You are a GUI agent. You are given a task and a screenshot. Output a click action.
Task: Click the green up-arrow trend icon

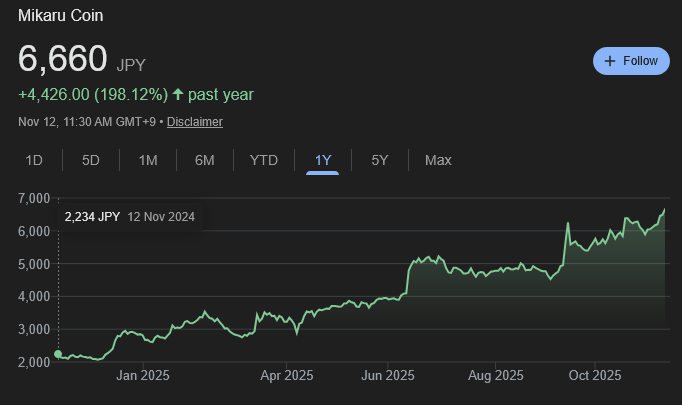pyautogui.click(x=177, y=94)
